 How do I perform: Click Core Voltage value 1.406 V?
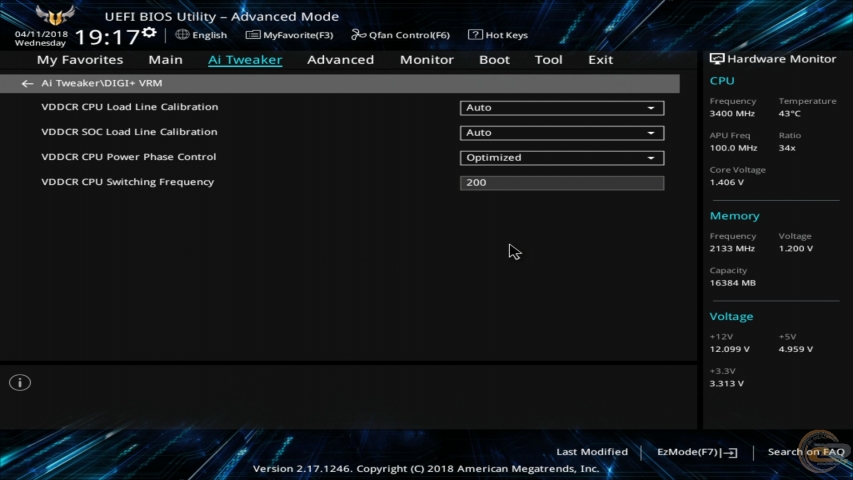[727, 182]
